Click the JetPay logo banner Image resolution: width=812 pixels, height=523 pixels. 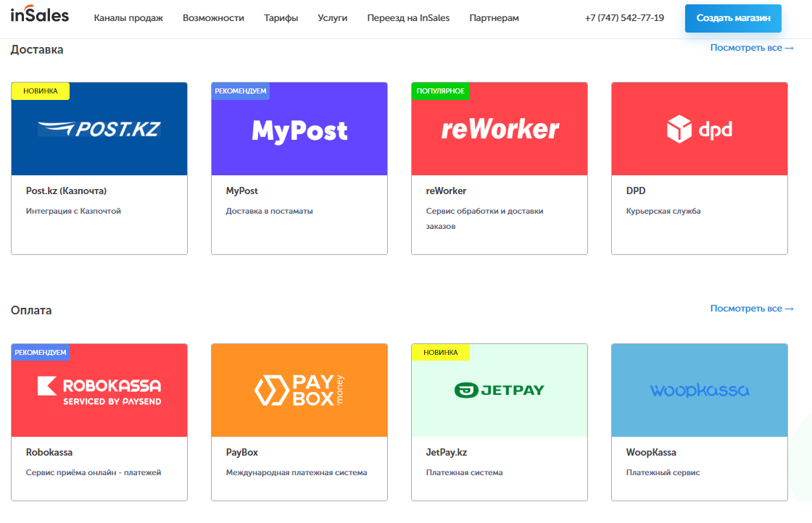point(500,390)
